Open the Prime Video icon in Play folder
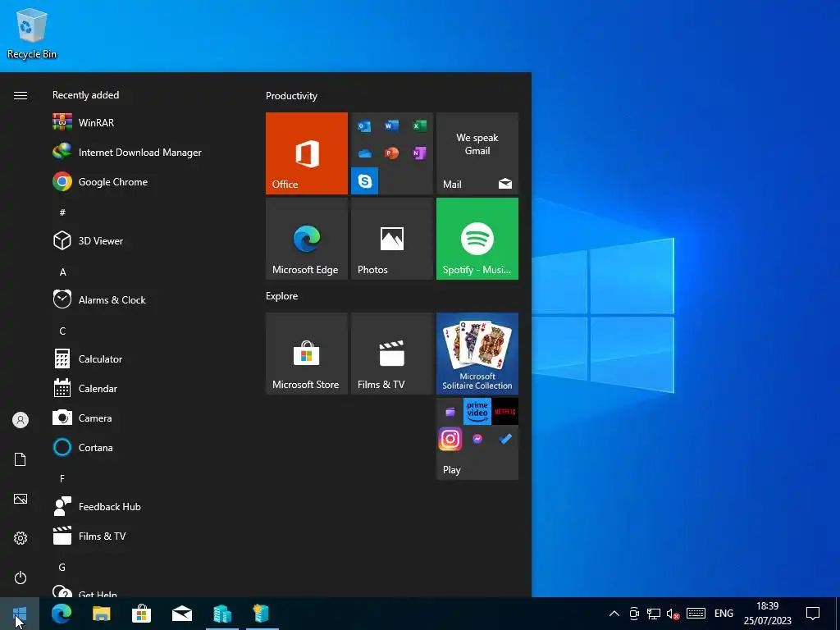 pos(477,412)
